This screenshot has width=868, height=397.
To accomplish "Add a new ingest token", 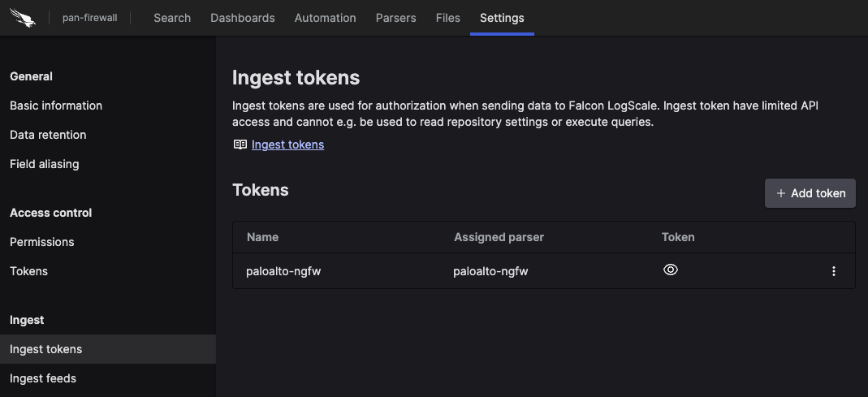I will click(x=810, y=193).
